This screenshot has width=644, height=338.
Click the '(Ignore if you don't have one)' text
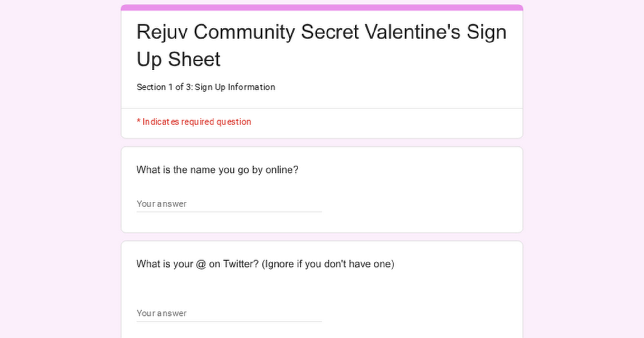(328, 264)
